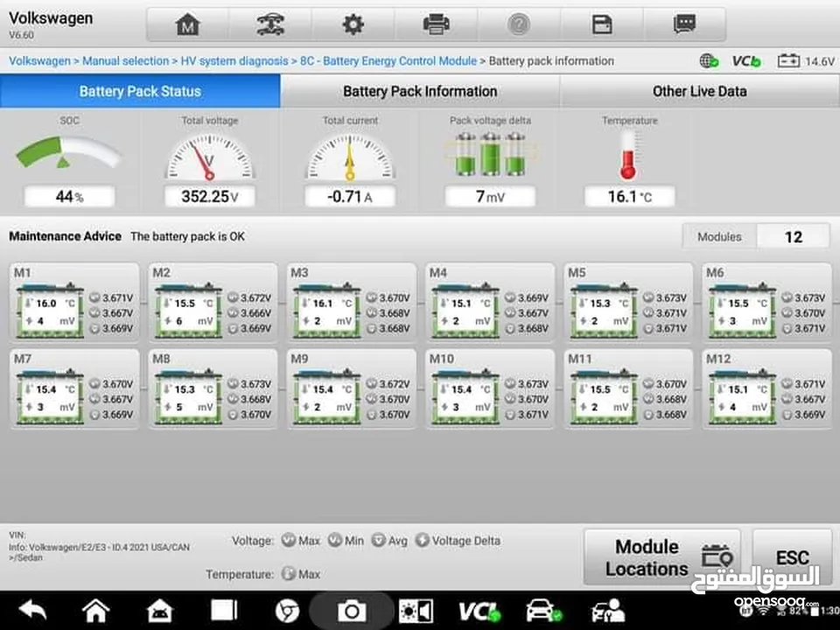Open module M5 battery card
The height and width of the screenshot is (630, 840).
point(628,303)
